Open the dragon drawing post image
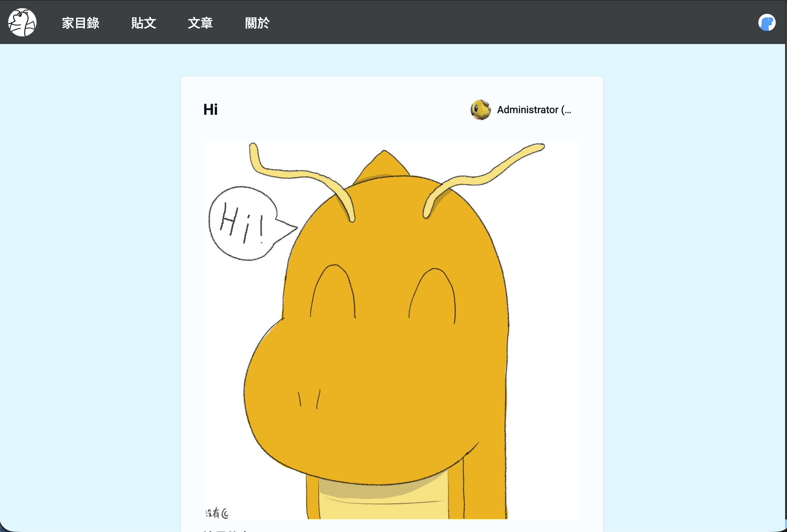The image size is (787, 532). pyautogui.click(x=392, y=331)
